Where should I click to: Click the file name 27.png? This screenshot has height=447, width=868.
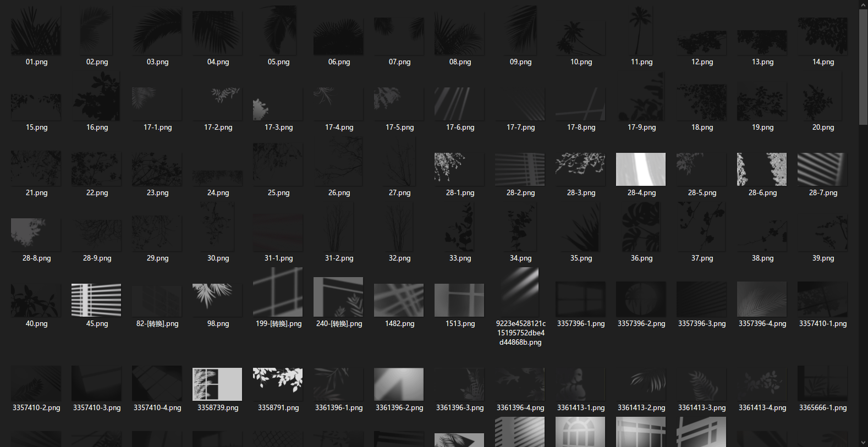click(399, 193)
